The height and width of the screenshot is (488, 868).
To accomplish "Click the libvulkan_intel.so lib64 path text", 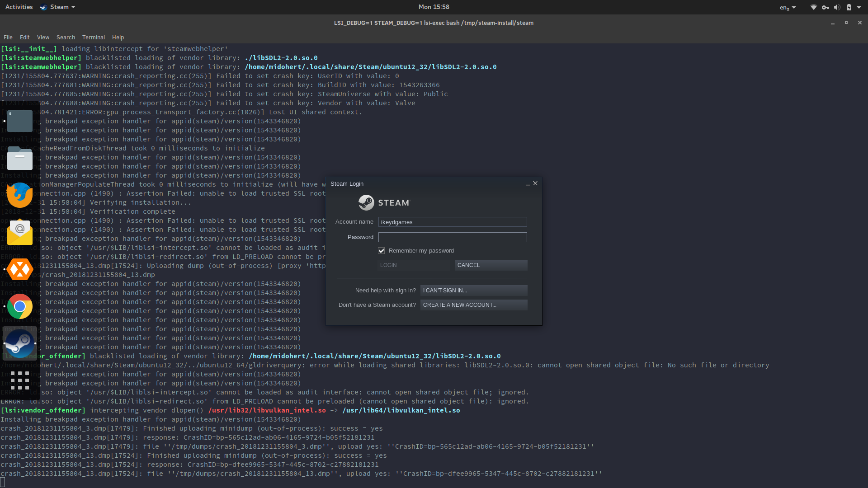I will (x=401, y=410).
